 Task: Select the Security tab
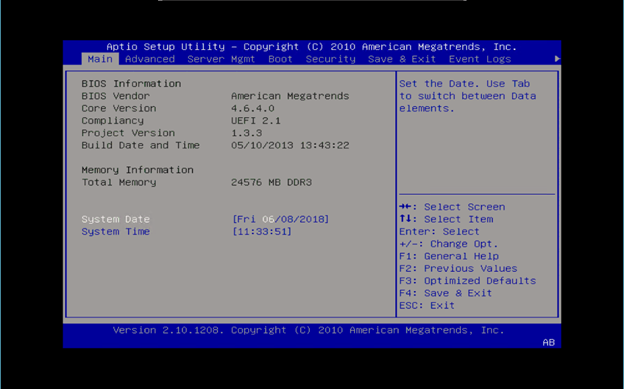[x=330, y=59]
